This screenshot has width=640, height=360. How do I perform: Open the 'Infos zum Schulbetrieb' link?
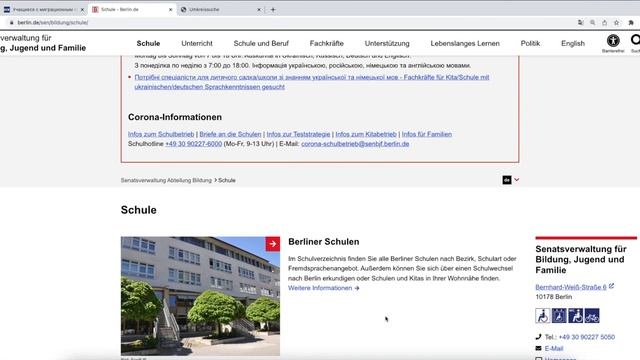[x=161, y=134]
